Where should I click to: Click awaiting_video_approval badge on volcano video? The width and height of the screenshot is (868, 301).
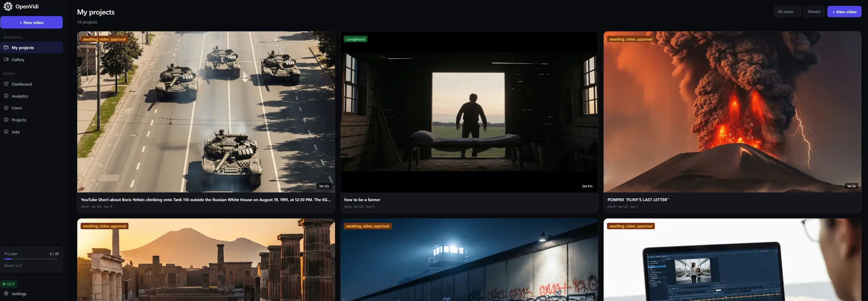(631, 39)
